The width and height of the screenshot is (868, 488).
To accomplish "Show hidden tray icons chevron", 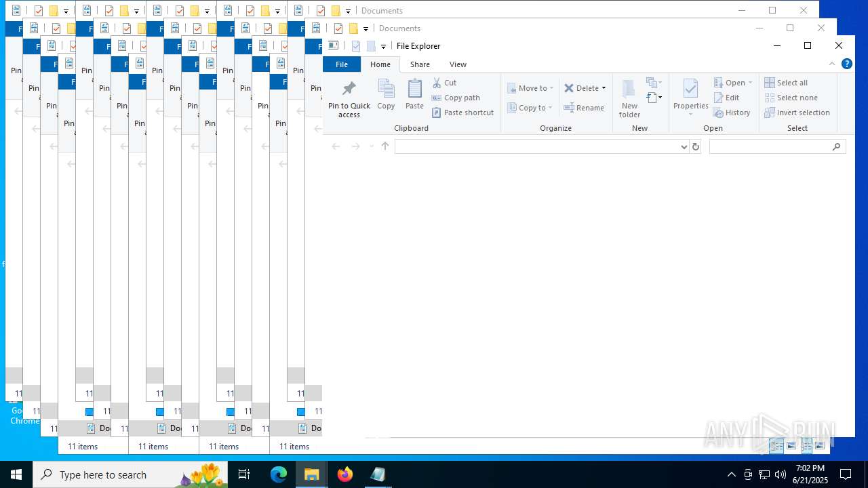I will click(731, 474).
